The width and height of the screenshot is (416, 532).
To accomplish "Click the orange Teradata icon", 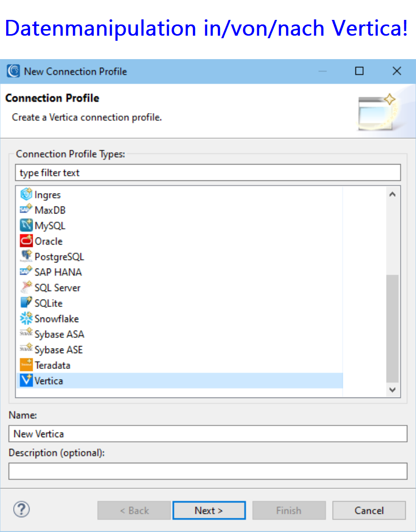I will point(26,365).
